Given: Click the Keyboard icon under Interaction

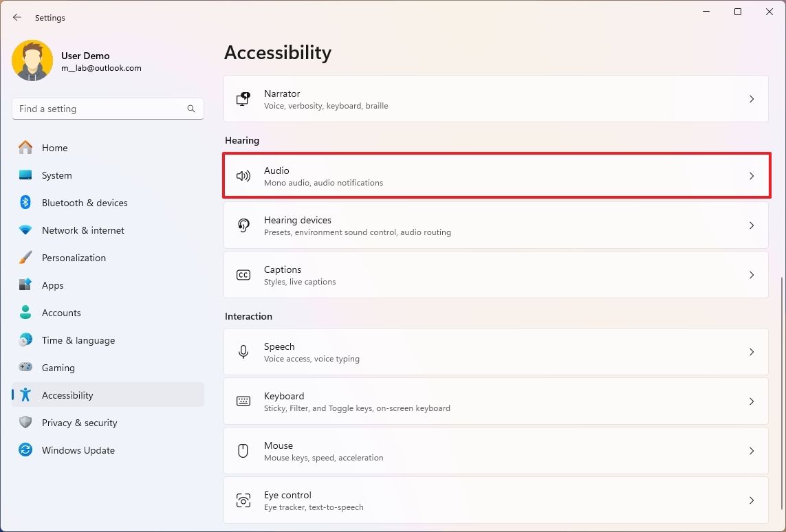Looking at the screenshot, I should click(x=243, y=401).
